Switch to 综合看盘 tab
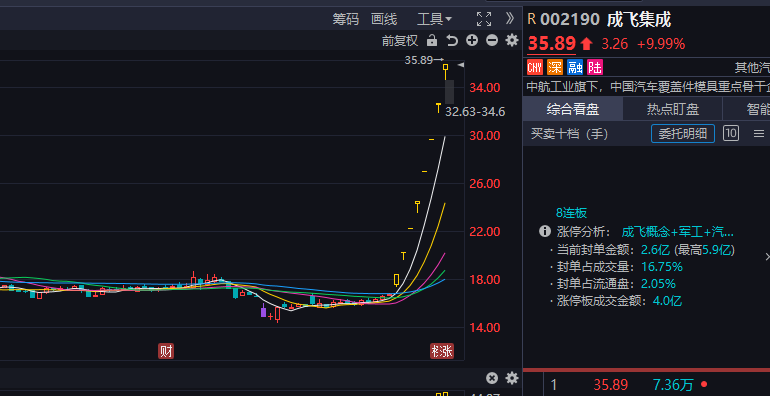 pos(573,109)
